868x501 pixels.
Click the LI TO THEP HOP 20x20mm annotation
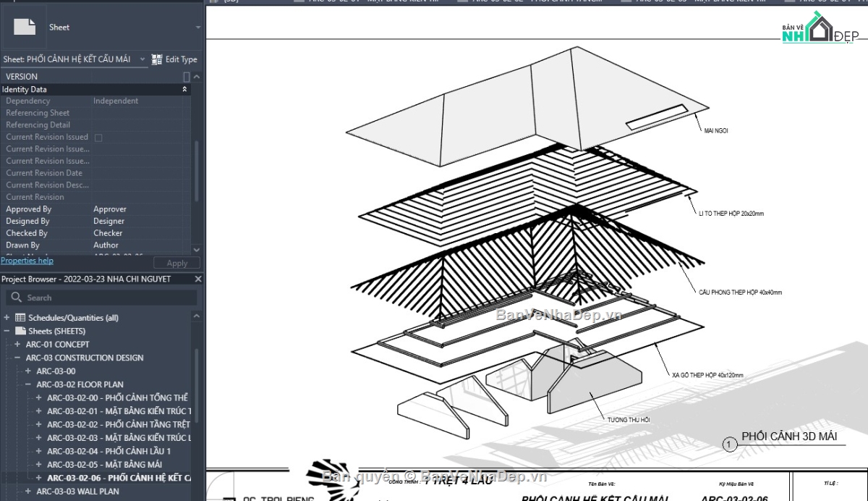tap(731, 214)
